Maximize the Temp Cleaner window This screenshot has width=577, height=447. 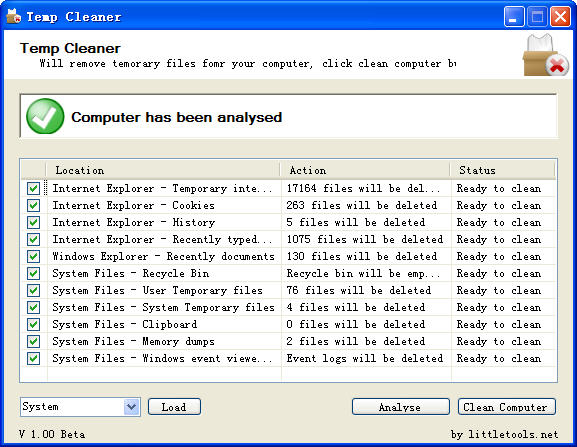(537, 17)
